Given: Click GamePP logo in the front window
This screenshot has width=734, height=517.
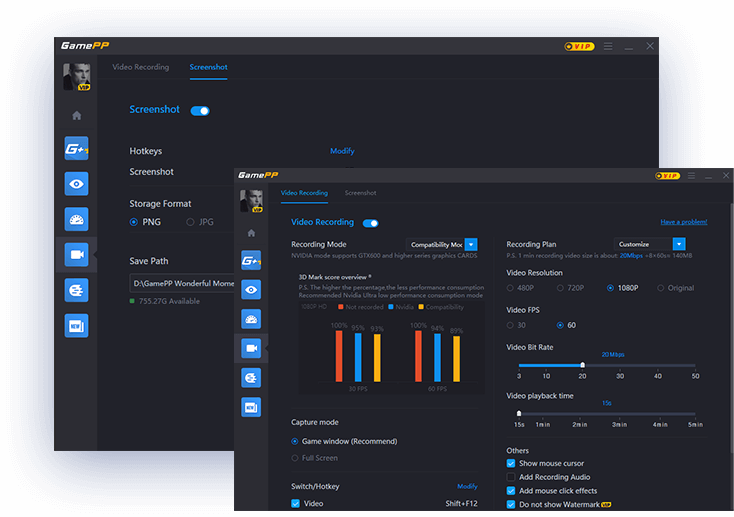Looking at the screenshot, I should point(258,175).
